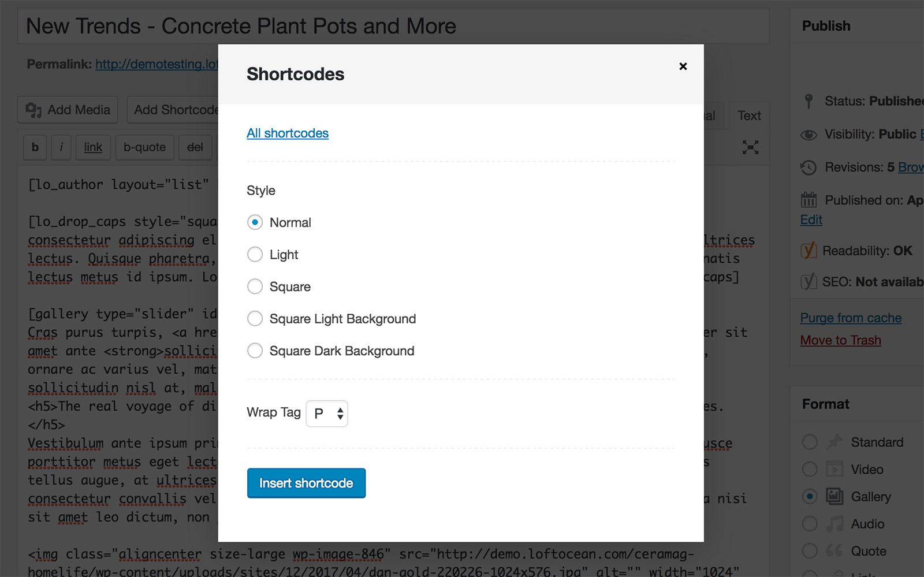Click the Gallery format icon
This screenshot has height=577, width=924.
click(834, 497)
